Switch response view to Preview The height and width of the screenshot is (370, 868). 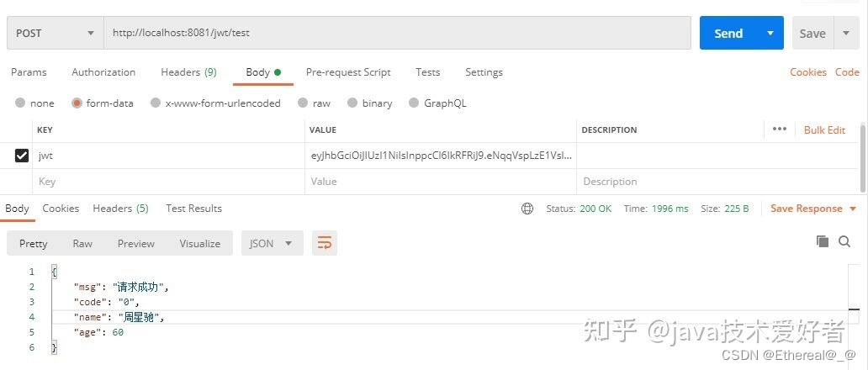click(136, 243)
